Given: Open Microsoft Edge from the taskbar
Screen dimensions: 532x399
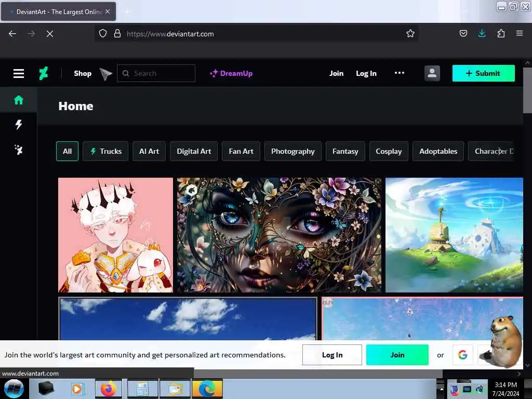Looking at the screenshot, I should pos(207,389).
